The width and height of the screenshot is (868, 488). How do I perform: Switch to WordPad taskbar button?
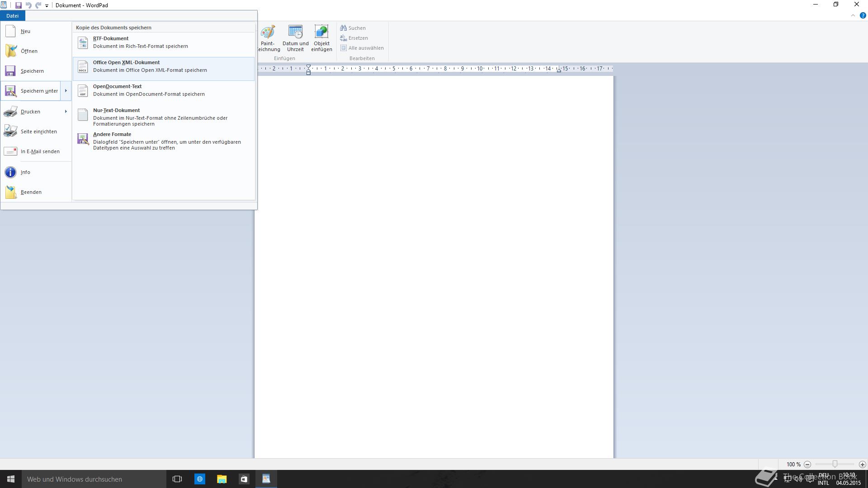(266, 479)
